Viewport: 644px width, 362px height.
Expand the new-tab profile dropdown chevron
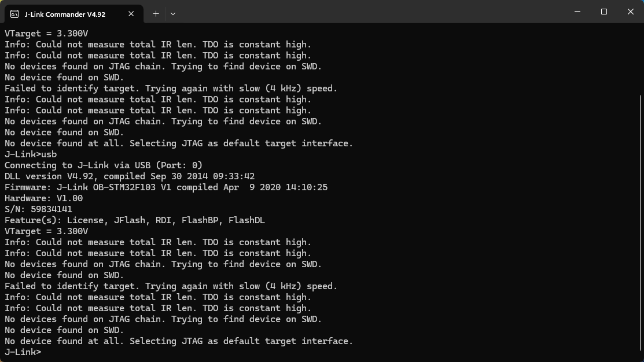(x=173, y=13)
